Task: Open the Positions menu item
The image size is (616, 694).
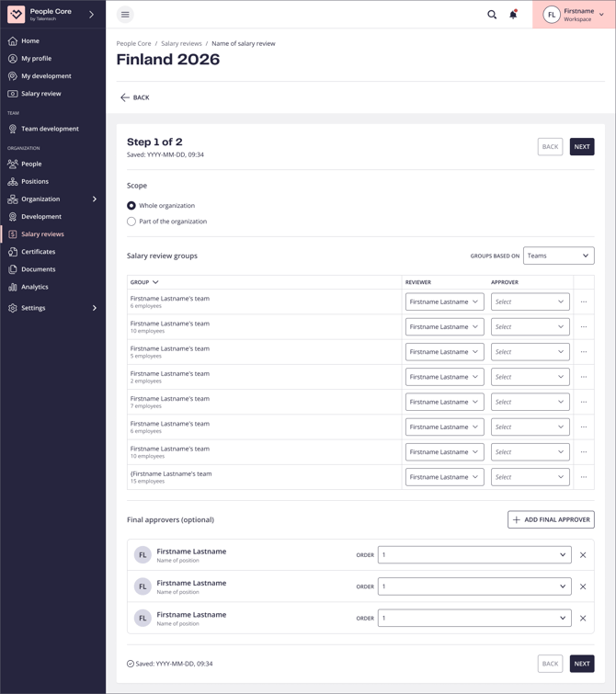Action: [36, 181]
